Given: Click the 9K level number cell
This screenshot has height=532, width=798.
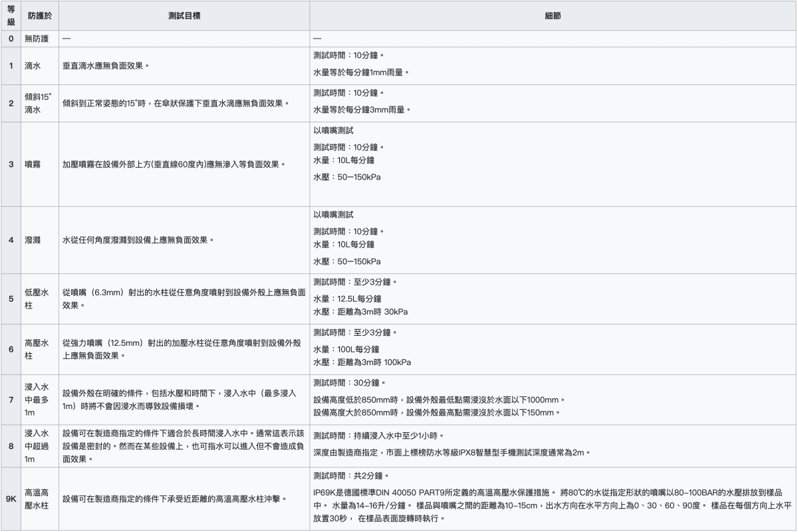Looking at the screenshot, I should tap(11, 499).
